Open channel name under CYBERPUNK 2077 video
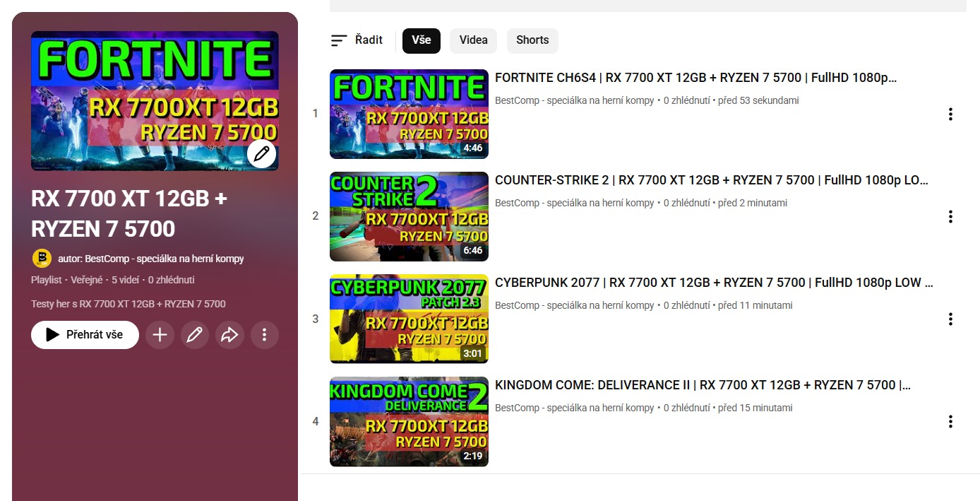Screen dimensions: 980x501 tap(575, 305)
